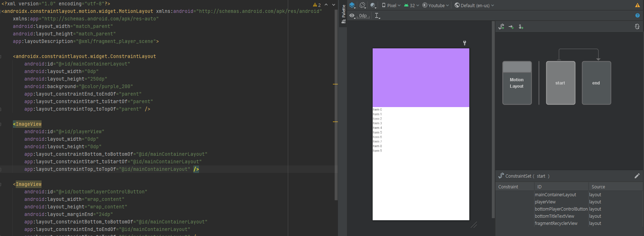The height and width of the screenshot is (236, 644).
Task: Toggle the view options eye icon
Action: (x=352, y=16)
